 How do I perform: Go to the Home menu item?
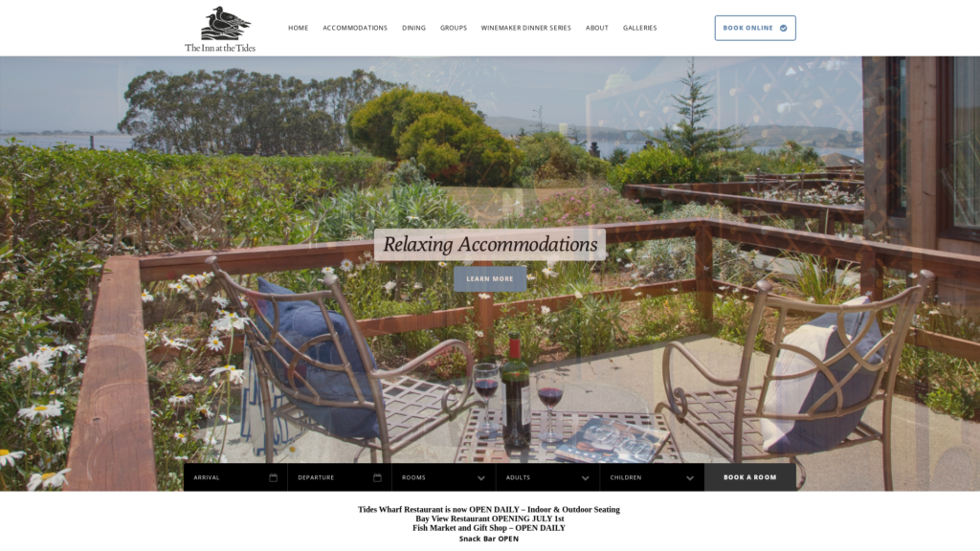coord(299,28)
